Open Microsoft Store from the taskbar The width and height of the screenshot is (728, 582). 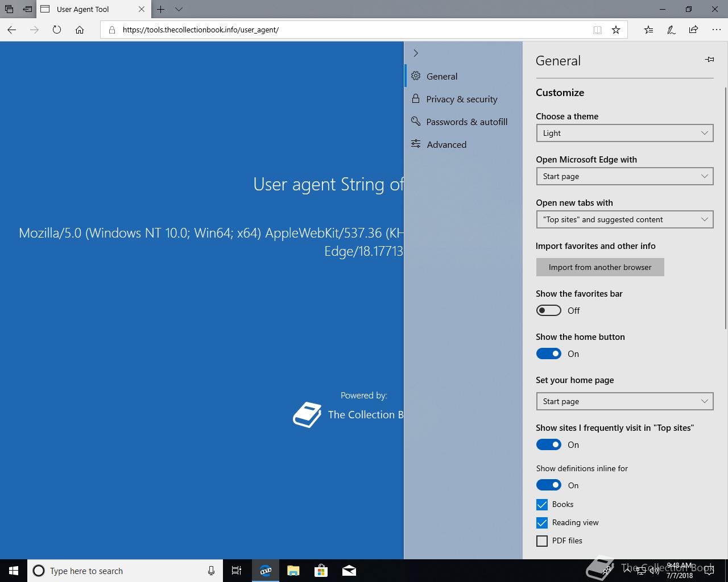(x=321, y=571)
